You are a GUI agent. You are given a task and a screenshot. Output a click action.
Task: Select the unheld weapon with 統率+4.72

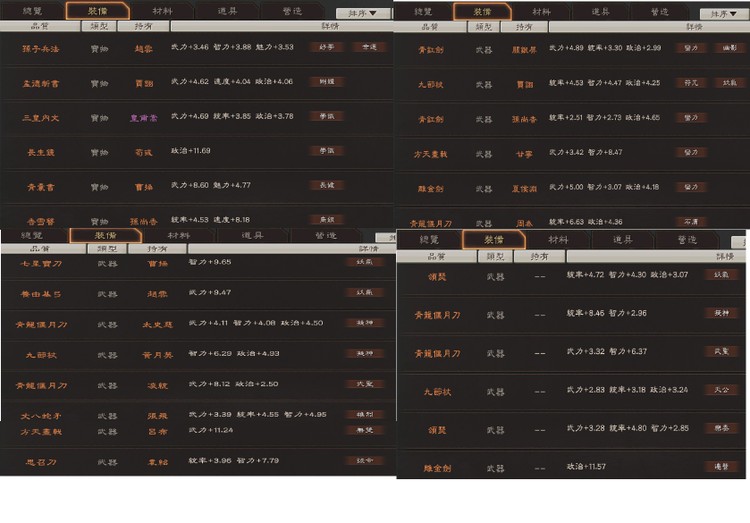[x=437, y=277]
